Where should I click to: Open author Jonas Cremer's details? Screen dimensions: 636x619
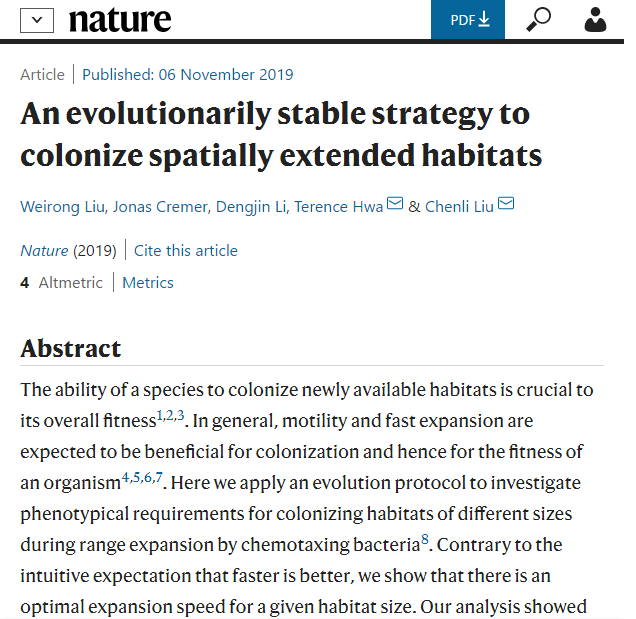(x=160, y=207)
